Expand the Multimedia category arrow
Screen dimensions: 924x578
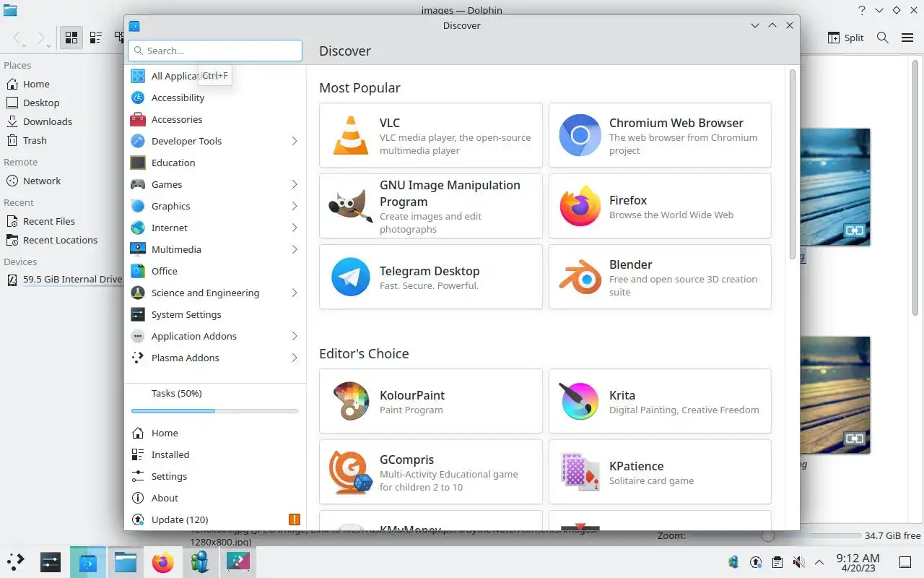pyautogui.click(x=295, y=249)
